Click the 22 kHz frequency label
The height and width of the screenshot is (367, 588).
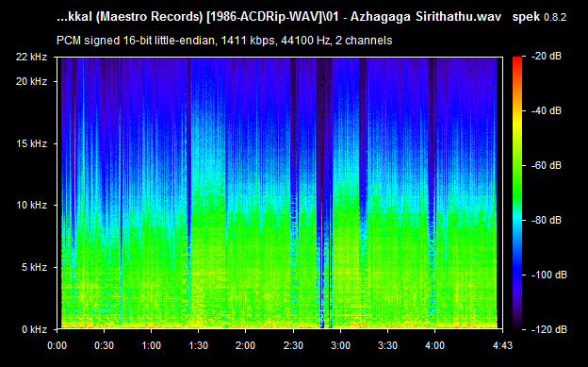31,58
